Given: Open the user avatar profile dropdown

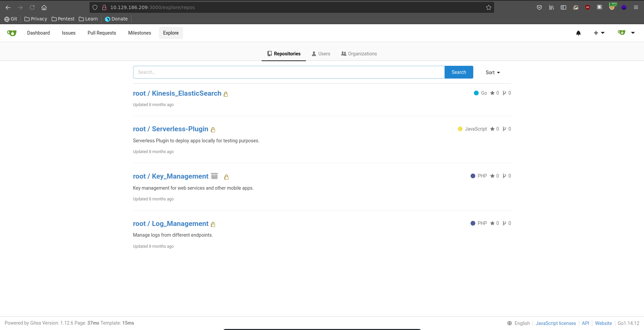Looking at the screenshot, I should 626,33.
